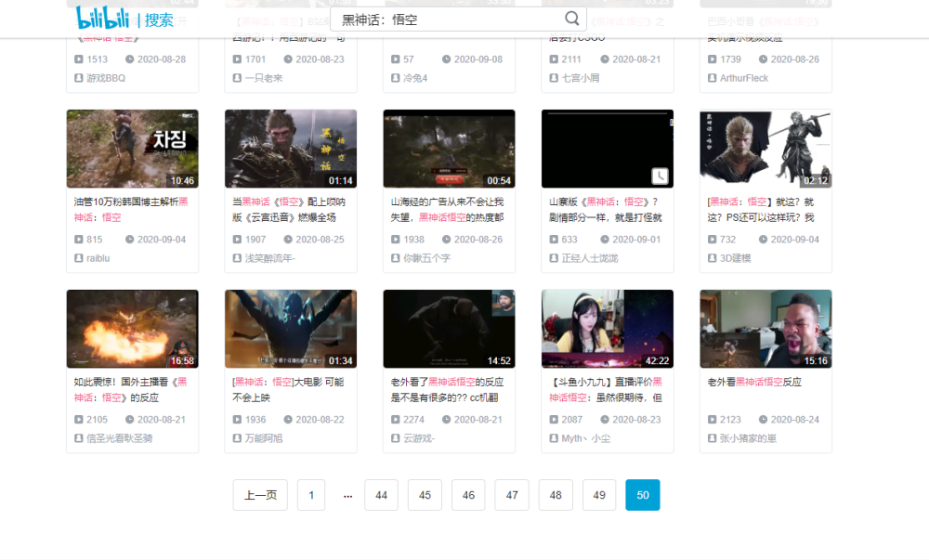Click the magnifier search icon

coord(571,19)
